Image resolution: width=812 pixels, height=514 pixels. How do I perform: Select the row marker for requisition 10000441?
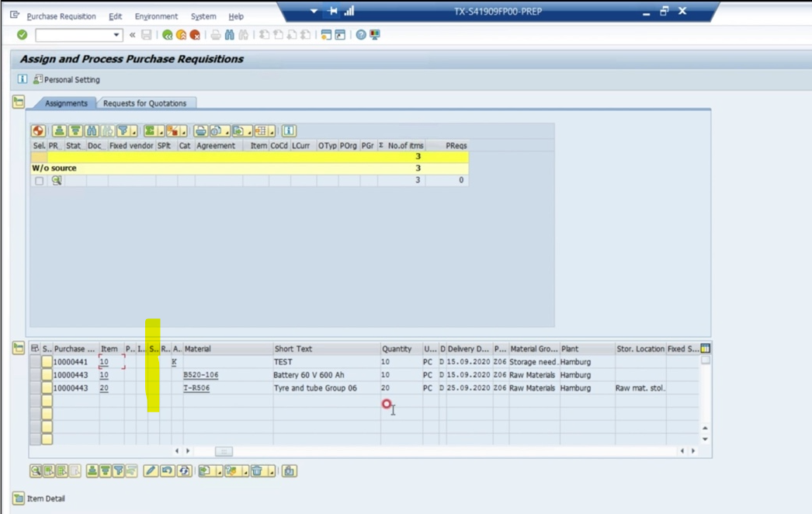(35, 362)
